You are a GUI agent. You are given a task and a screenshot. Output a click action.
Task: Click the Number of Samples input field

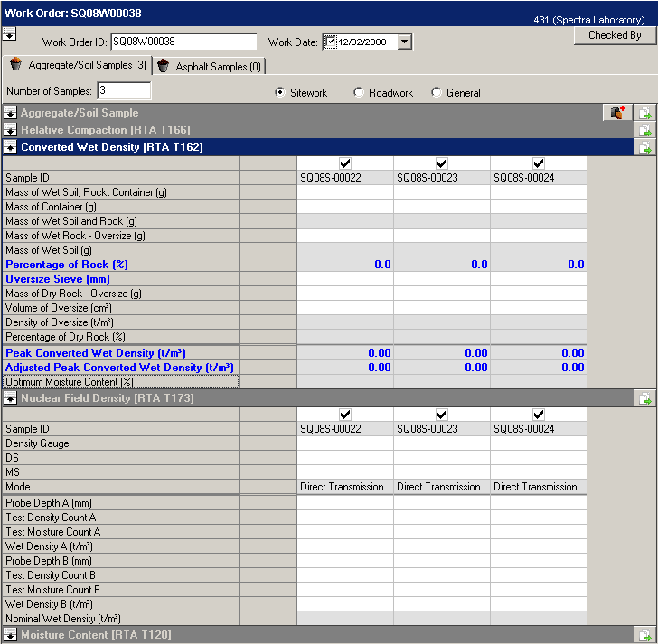(124, 90)
